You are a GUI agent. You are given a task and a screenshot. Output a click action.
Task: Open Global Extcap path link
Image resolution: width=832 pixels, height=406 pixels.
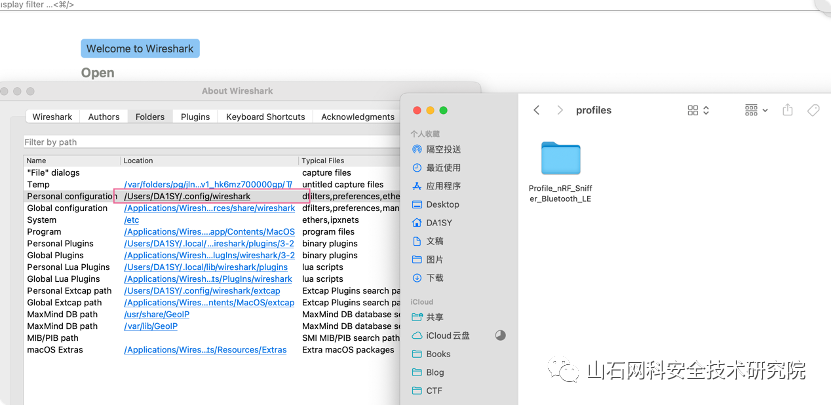(x=209, y=303)
